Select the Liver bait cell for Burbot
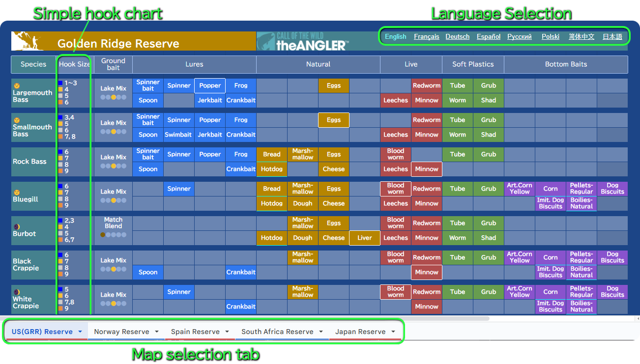 click(365, 238)
